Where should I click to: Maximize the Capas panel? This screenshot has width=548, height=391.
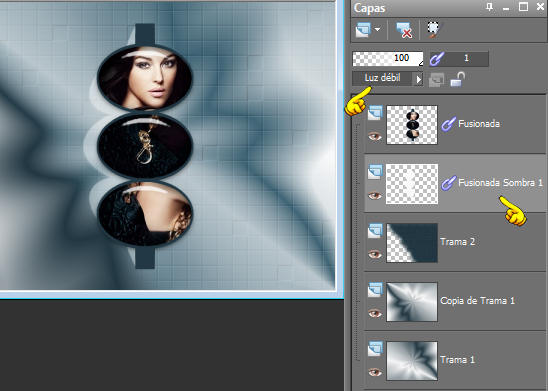523,7
